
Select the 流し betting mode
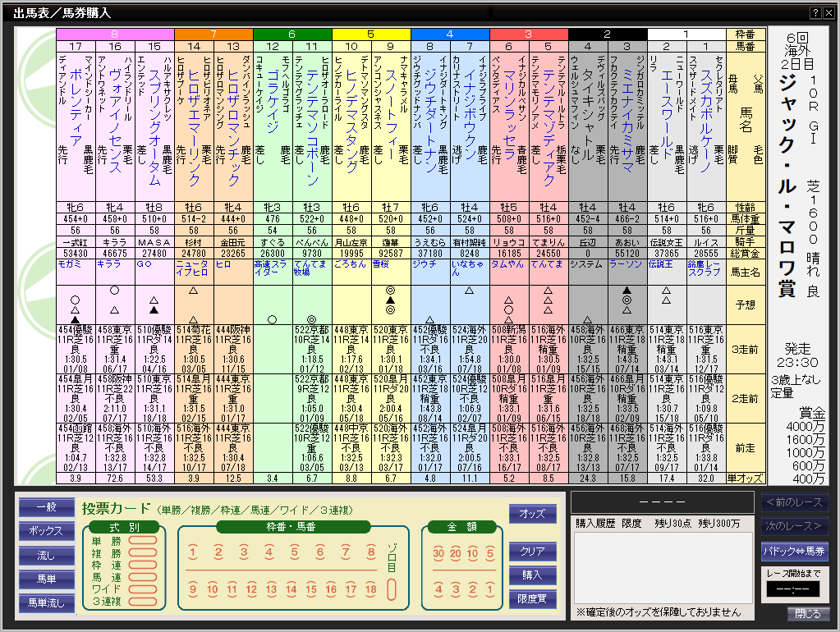click(46, 556)
